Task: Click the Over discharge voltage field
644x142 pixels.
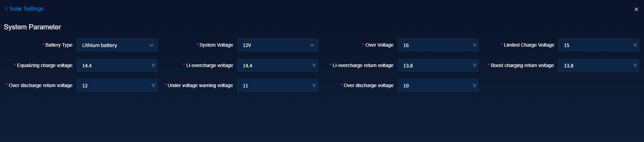Action: [x=434, y=85]
